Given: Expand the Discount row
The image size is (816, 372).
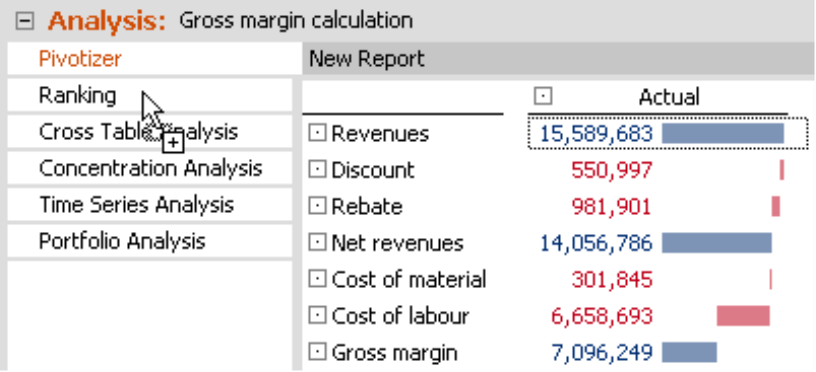Looking at the screenshot, I should [x=317, y=170].
